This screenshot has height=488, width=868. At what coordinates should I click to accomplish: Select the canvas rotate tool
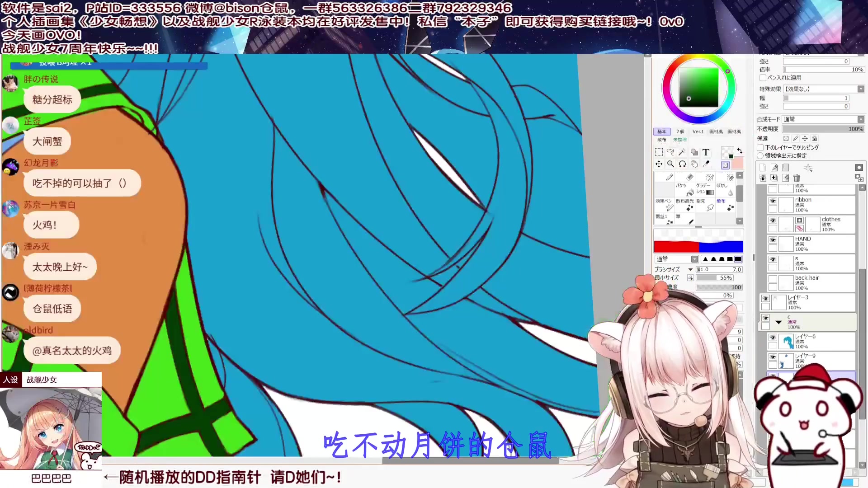point(682,164)
